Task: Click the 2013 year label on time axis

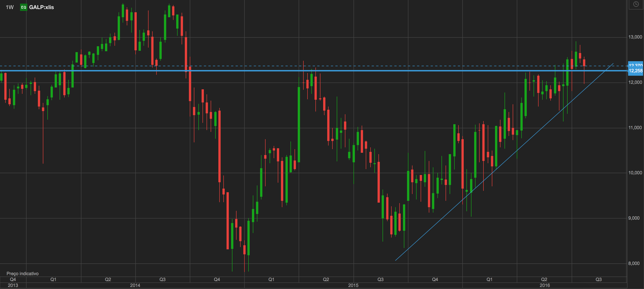Action: pyautogui.click(x=13, y=285)
